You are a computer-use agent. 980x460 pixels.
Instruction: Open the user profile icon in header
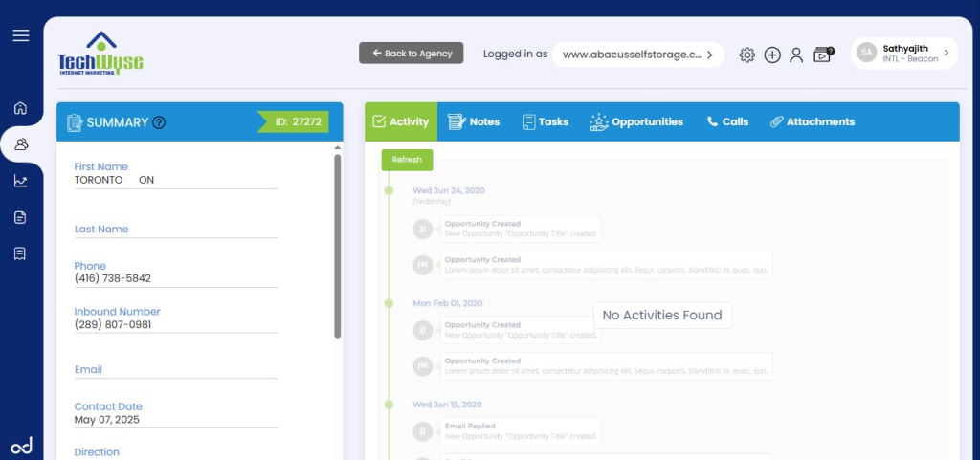click(x=796, y=55)
